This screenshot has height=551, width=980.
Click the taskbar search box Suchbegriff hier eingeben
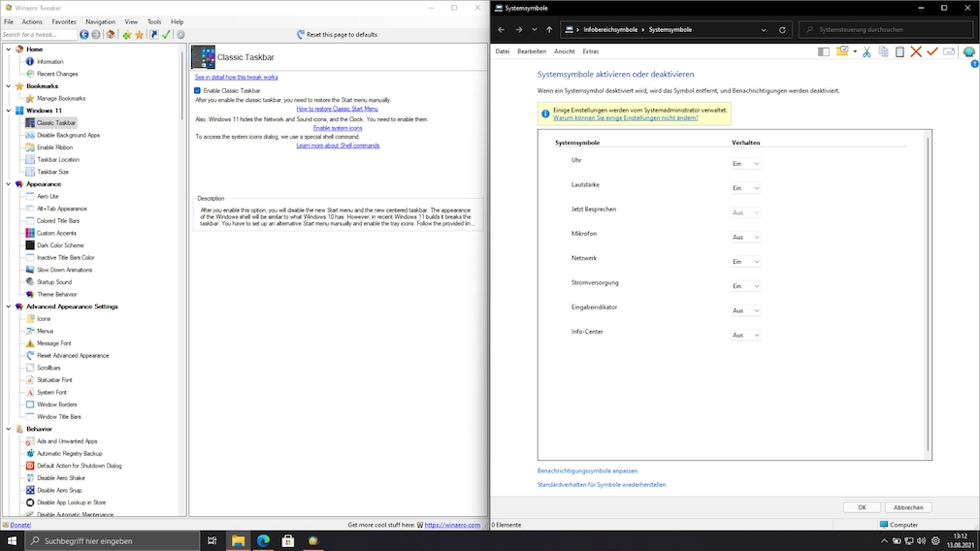click(x=112, y=541)
